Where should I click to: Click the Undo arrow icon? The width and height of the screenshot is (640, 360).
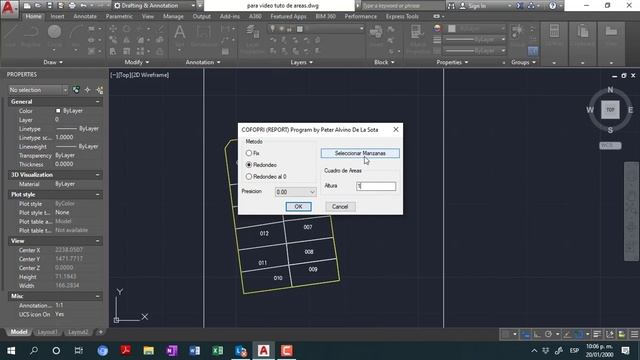pos(83,6)
